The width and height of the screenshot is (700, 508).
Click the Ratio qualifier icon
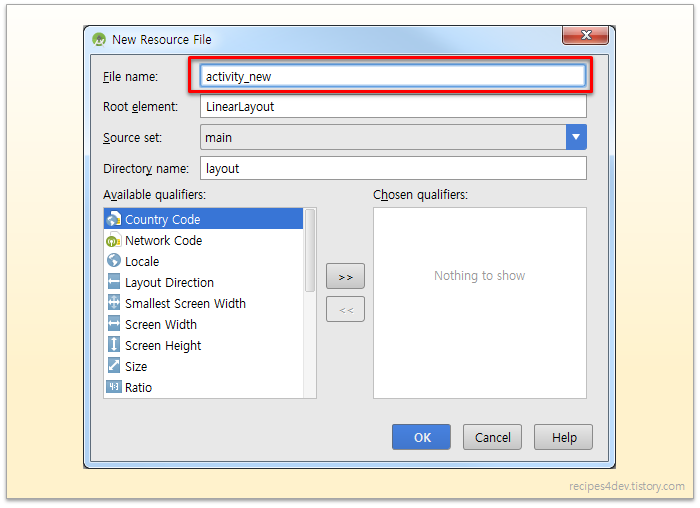[x=114, y=387]
